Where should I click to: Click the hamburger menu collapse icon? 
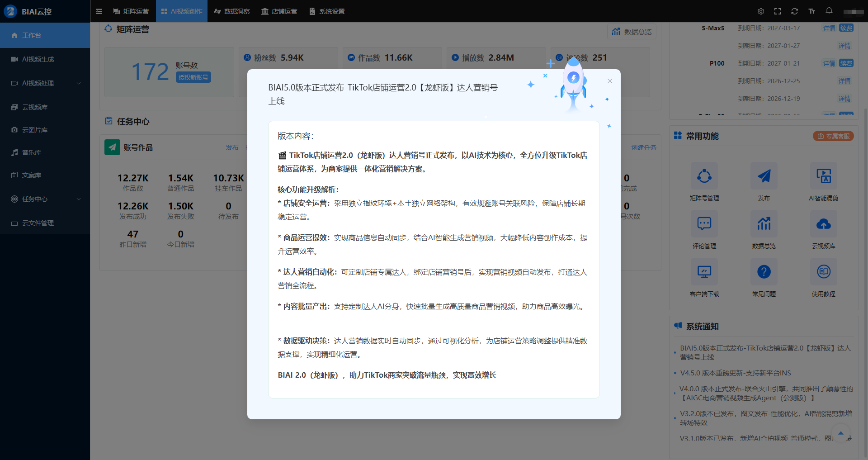pos(99,11)
